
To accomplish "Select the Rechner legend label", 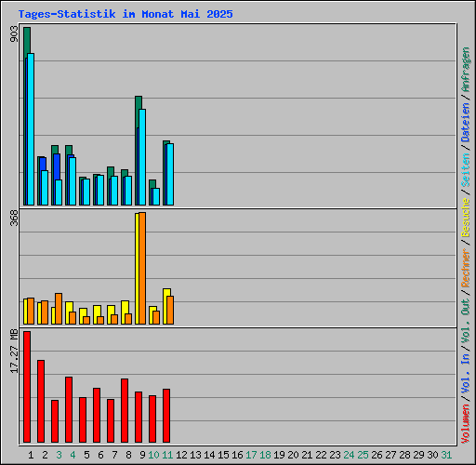I will tap(466, 268).
